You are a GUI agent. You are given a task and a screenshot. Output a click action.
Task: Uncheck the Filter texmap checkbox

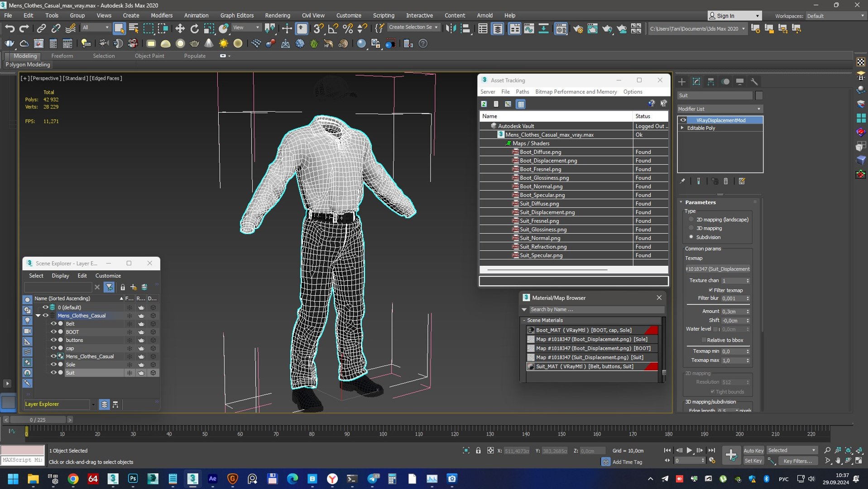[710, 290]
